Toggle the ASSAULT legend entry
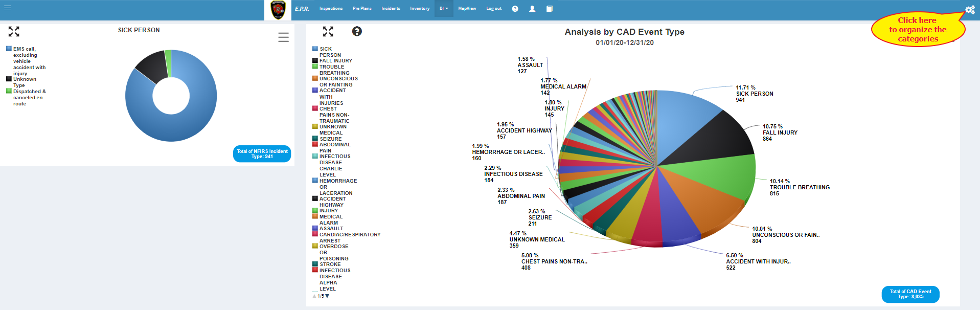This screenshot has width=980, height=310. point(328,228)
